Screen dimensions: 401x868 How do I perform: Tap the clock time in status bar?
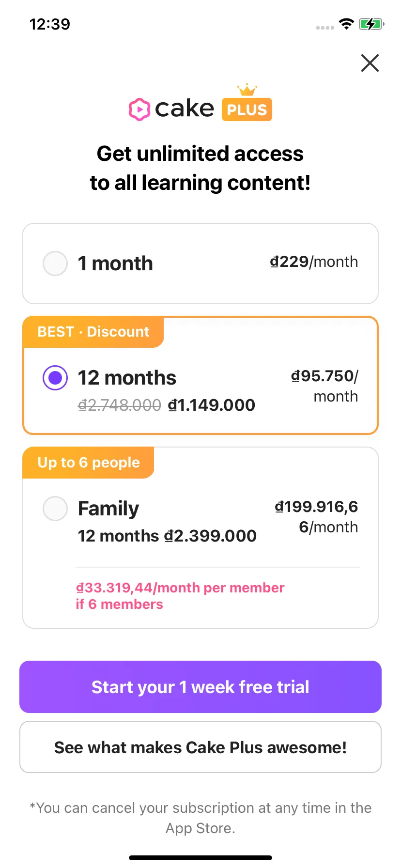(49, 24)
